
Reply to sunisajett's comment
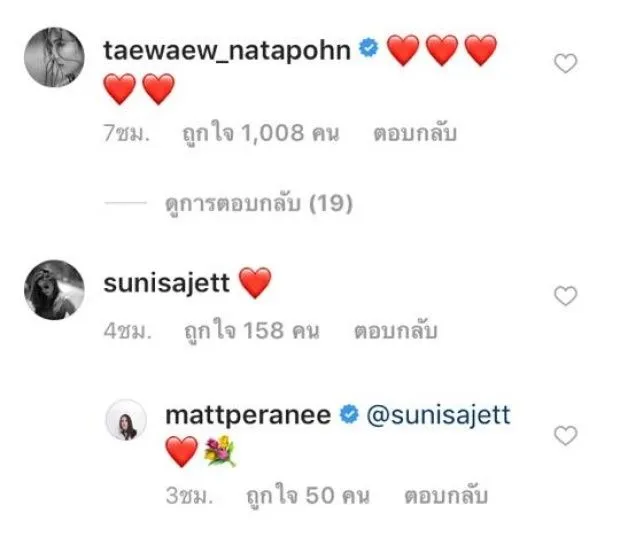click(x=396, y=330)
